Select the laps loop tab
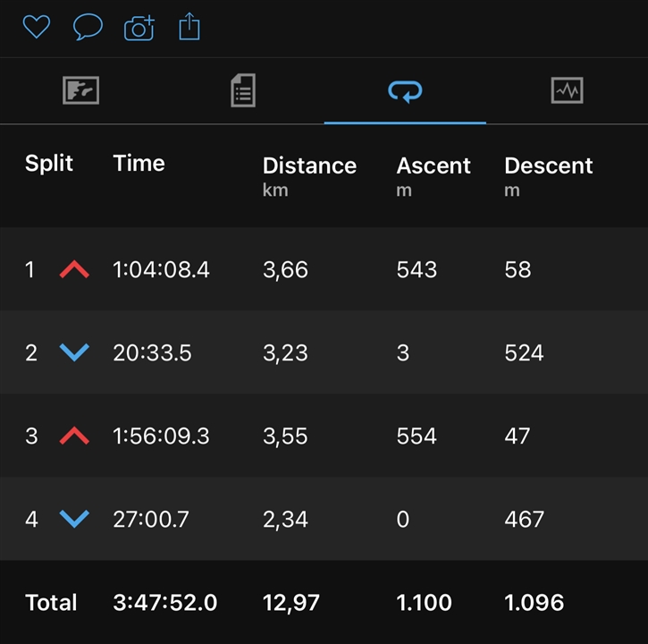648x644 pixels. click(405, 91)
